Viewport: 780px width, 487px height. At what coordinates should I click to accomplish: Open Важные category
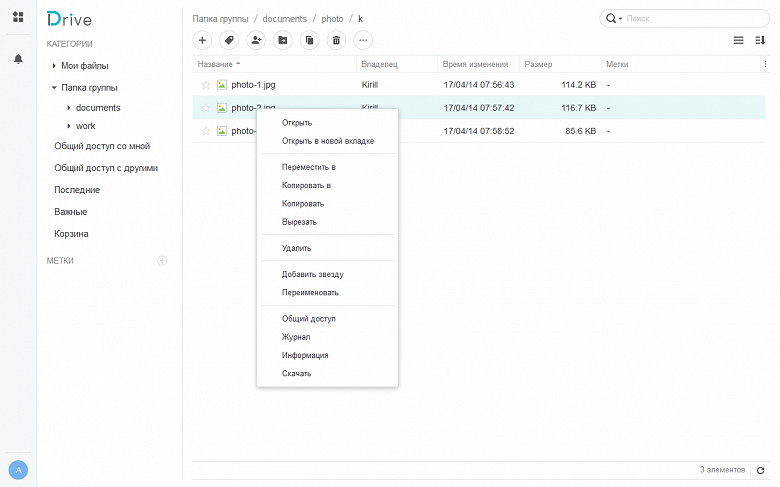click(71, 212)
